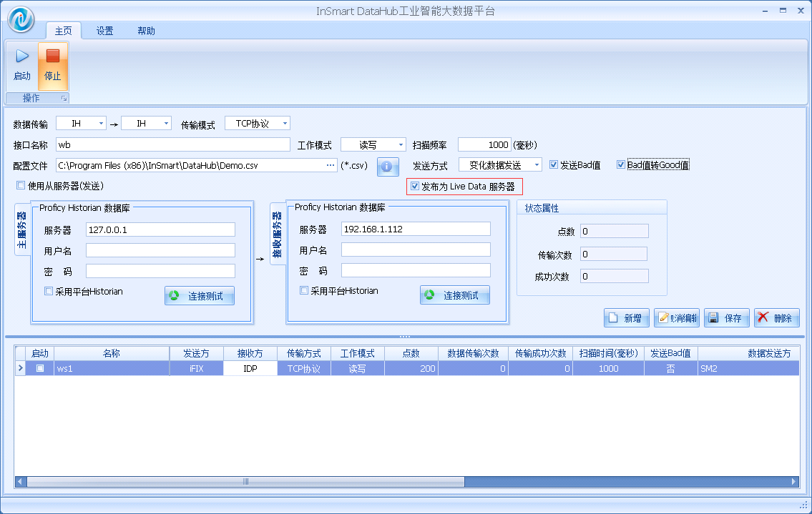The width and height of the screenshot is (812, 514).
Task: Click the 点数 column header
Action: pos(411,353)
